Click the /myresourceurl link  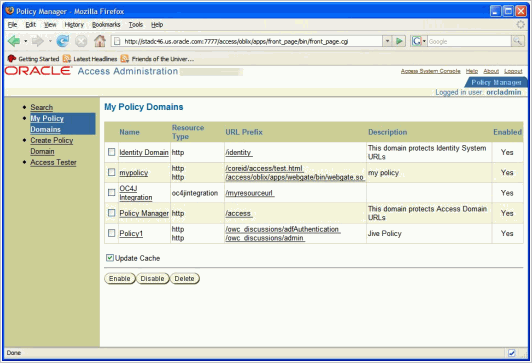pos(250,193)
